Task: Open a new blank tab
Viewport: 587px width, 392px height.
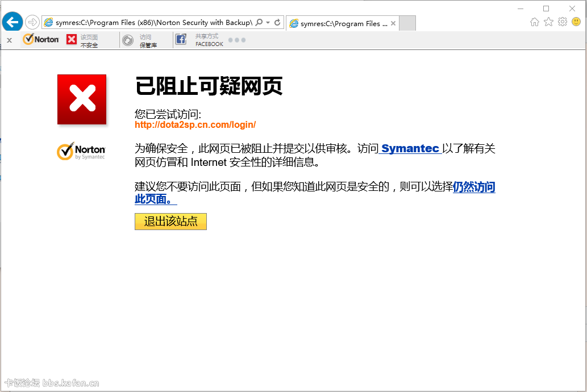Action: point(407,23)
